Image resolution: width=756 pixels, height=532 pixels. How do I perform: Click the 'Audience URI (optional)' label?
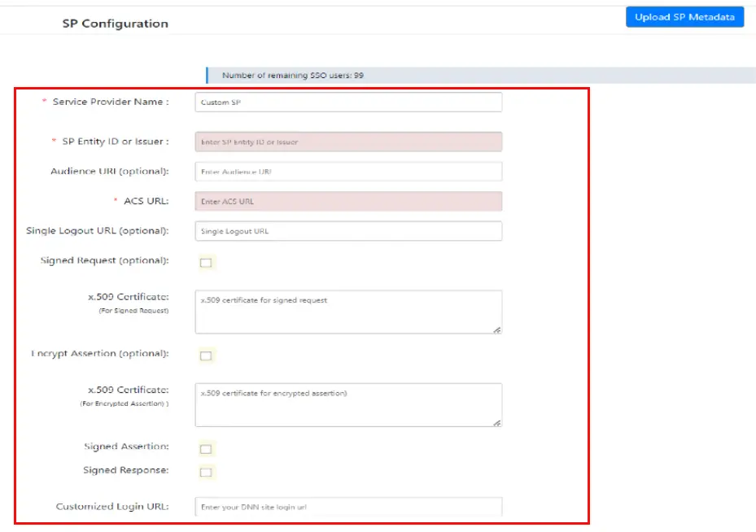(109, 171)
